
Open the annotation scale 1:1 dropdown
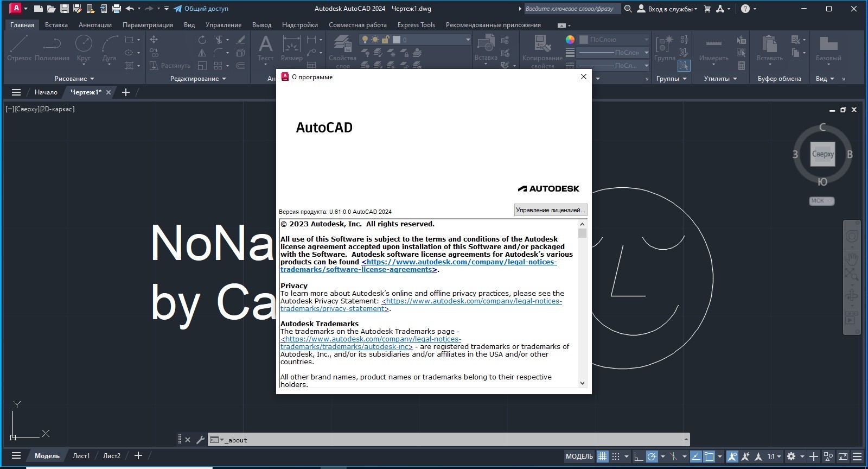[774, 457]
